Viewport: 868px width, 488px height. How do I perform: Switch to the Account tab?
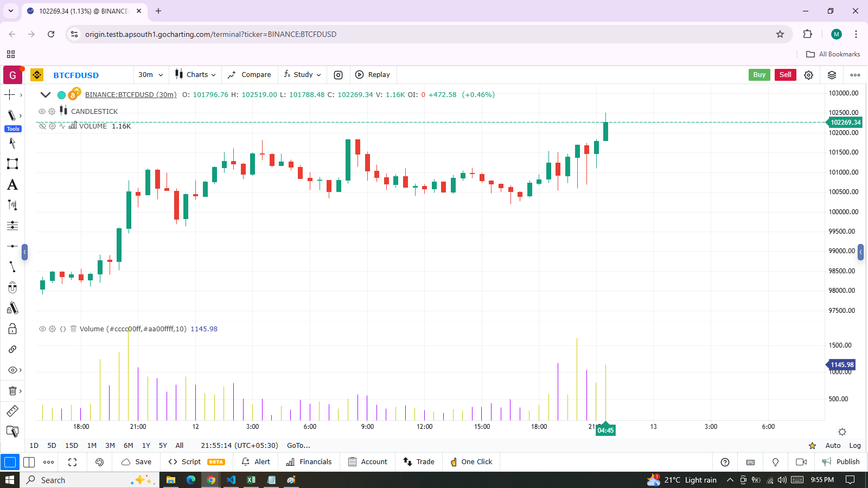(368, 462)
